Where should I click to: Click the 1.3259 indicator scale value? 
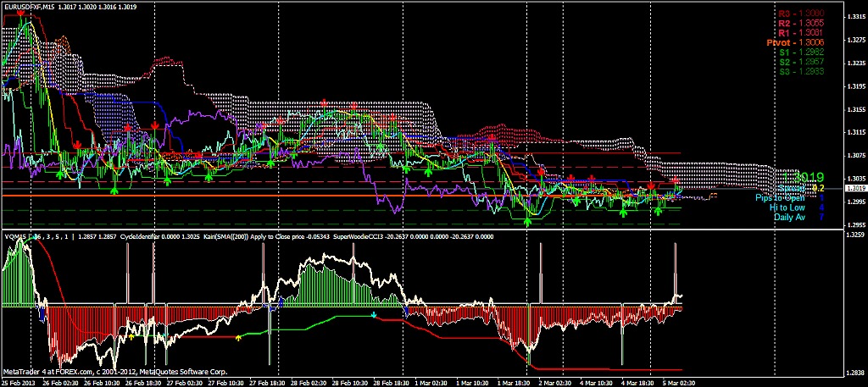point(855,234)
